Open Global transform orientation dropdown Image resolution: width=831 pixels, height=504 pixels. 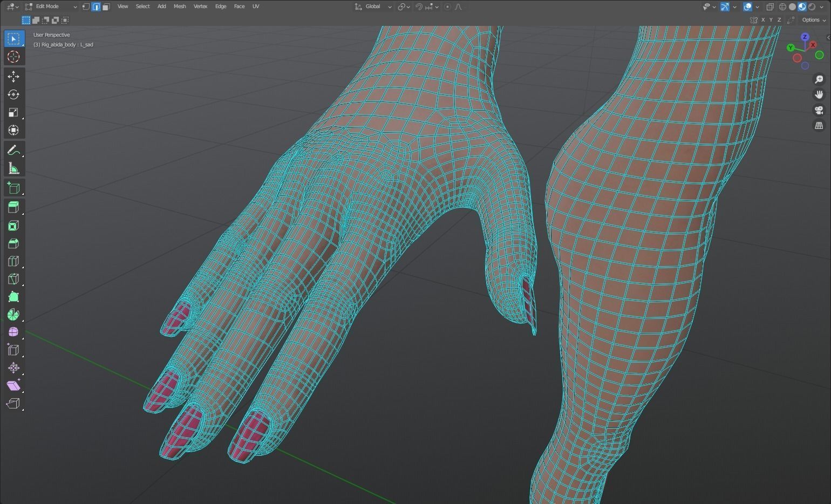click(373, 6)
